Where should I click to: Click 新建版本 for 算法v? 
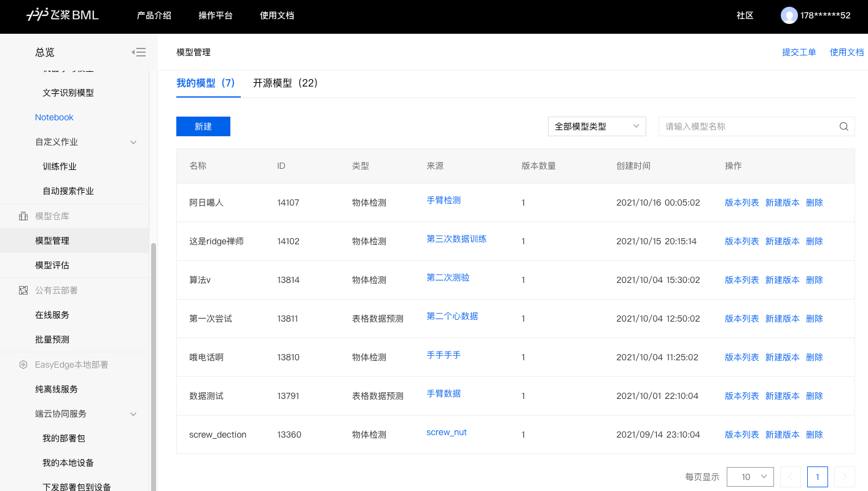point(783,280)
